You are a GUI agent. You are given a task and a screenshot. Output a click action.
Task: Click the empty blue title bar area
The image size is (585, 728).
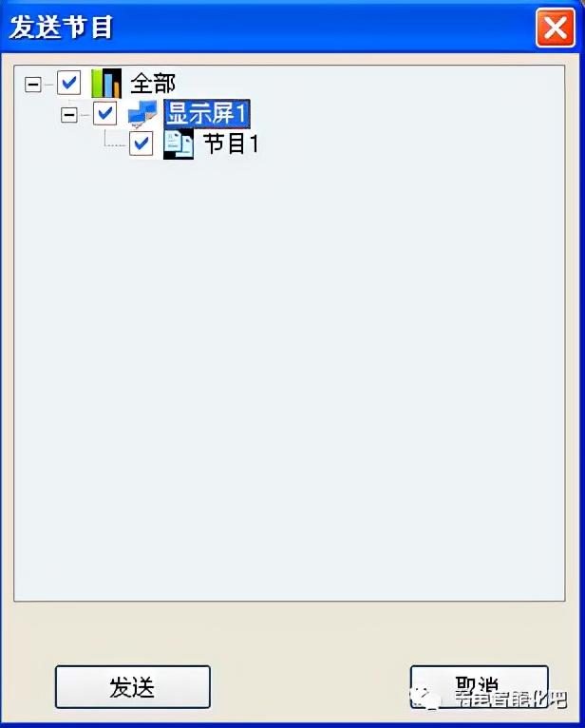click(x=325, y=27)
